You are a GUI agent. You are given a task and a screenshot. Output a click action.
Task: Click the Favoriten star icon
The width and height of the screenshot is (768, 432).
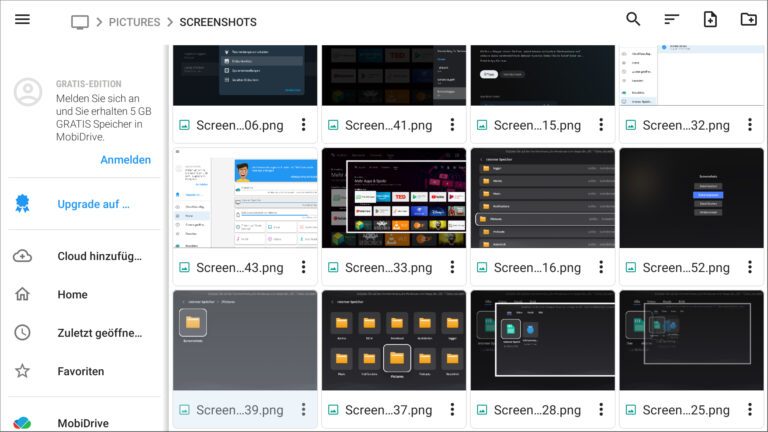point(22,371)
